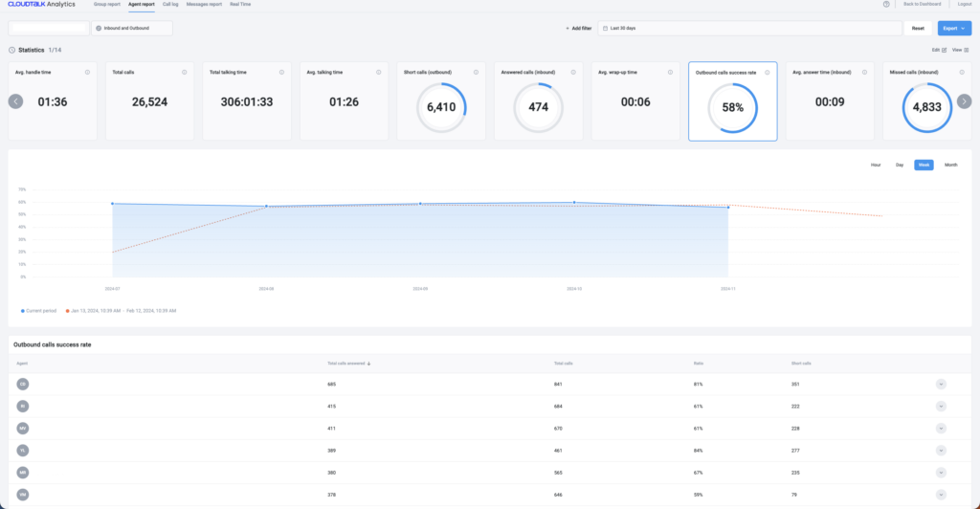Click the sort arrow on Total calls answered
Screen dimensions: 980x509
(x=370, y=364)
